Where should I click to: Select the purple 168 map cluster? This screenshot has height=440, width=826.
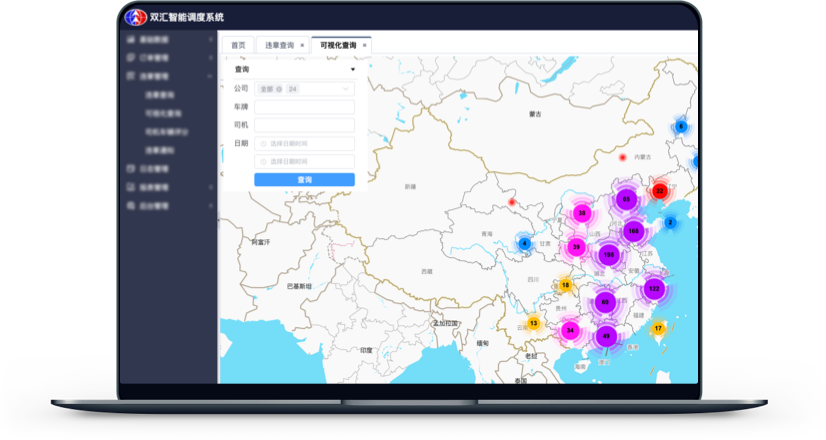[632, 230]
